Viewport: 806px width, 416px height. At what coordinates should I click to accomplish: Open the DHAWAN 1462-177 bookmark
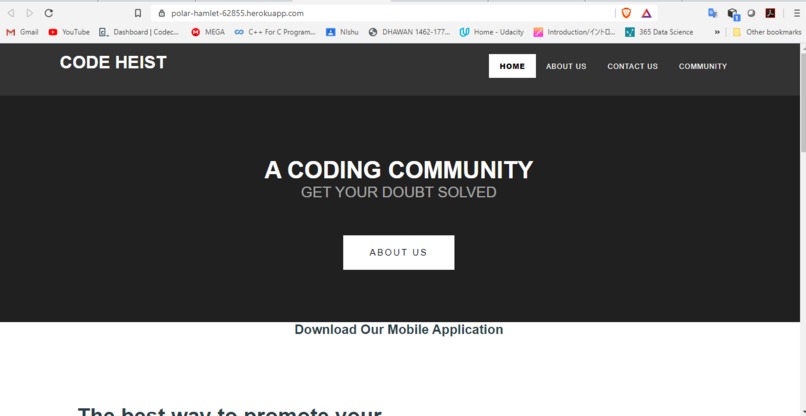pos(409,32)
